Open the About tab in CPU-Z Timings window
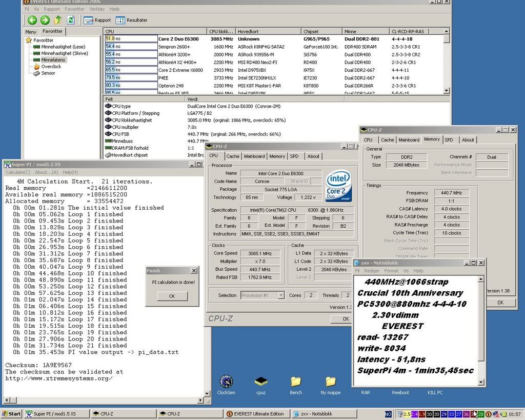This screenshot has height=420, width=525. (468, 140)
